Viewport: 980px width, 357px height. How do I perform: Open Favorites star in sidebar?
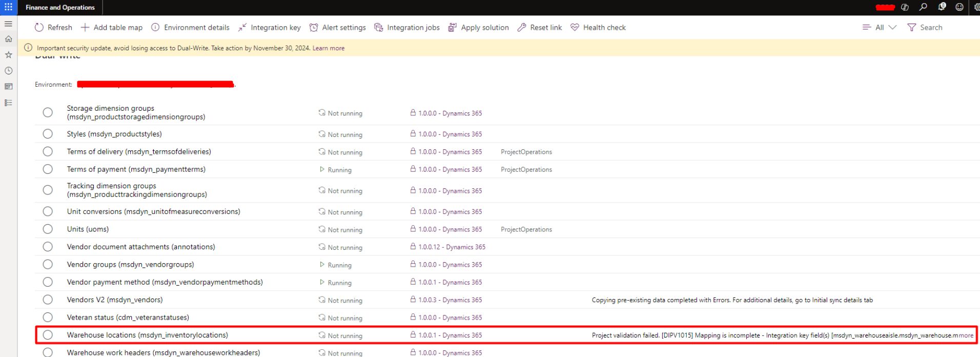(x=8, y=55)
